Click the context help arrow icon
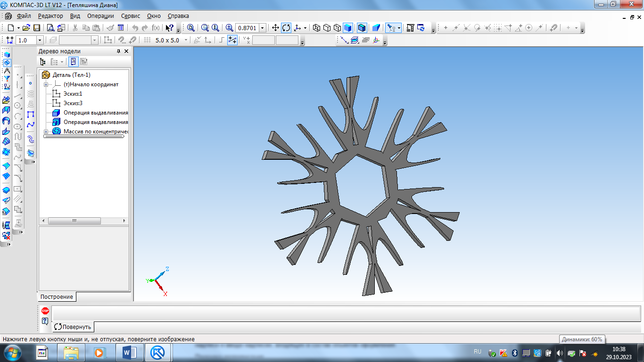This screenshot has width=644, height=362. (x=170, y=28)
